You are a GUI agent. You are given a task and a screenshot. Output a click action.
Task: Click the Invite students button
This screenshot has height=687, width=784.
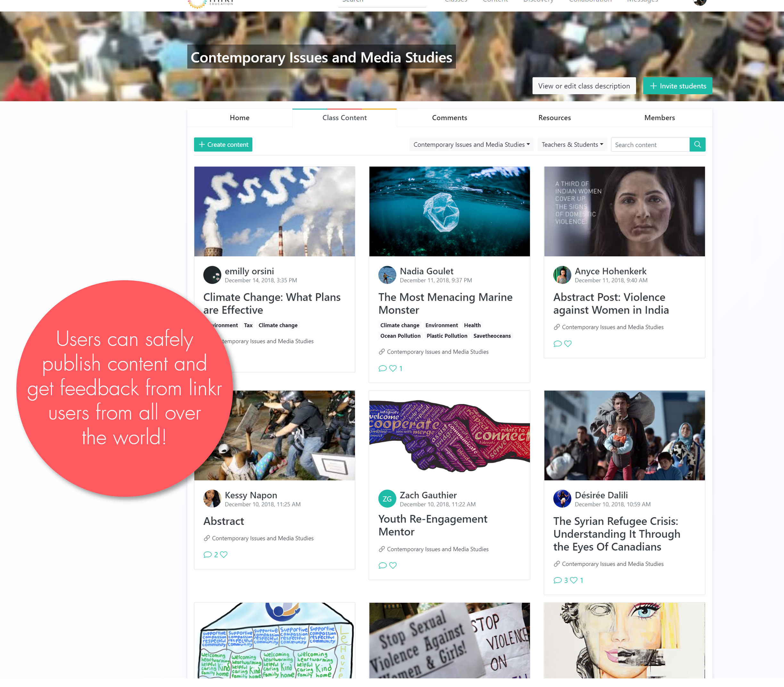pos(677,86)
